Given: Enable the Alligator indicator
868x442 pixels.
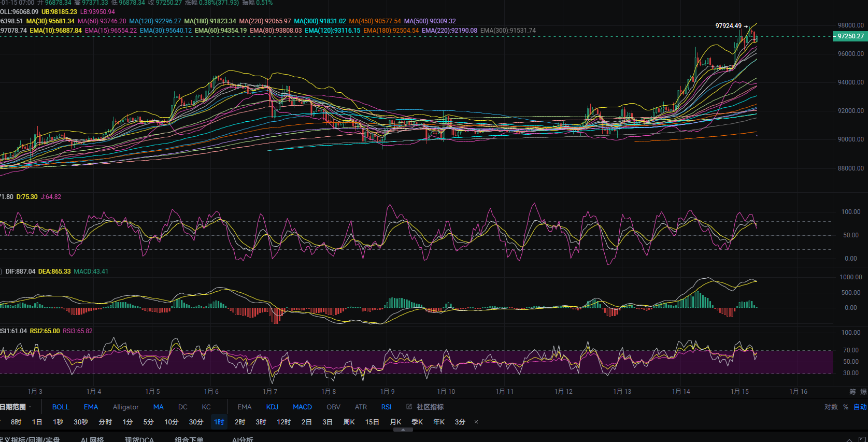Looking at the screenshot, I should tap(125, 407).
